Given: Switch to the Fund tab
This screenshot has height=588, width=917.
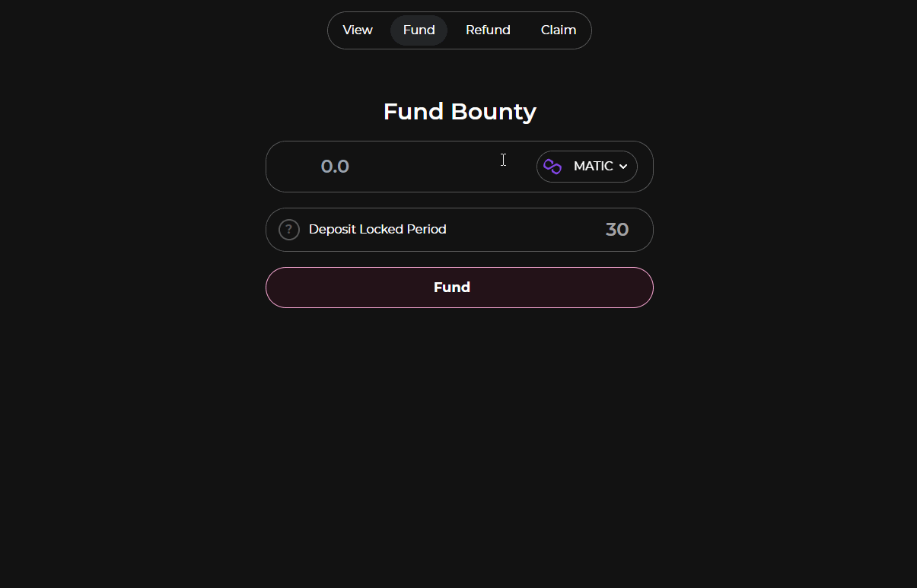Looking at the screenshot, I should coord(419,30).
